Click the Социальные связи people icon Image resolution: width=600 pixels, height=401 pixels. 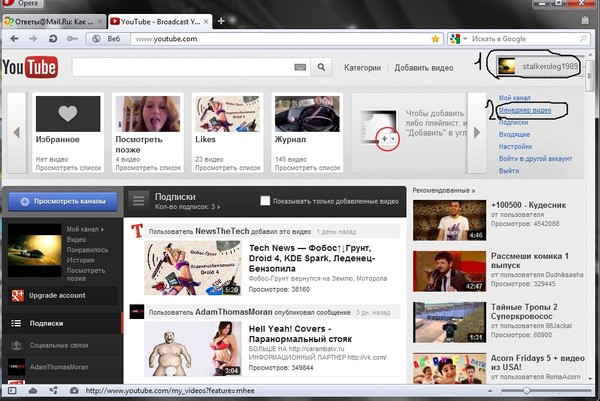click(x=16, y=345)
